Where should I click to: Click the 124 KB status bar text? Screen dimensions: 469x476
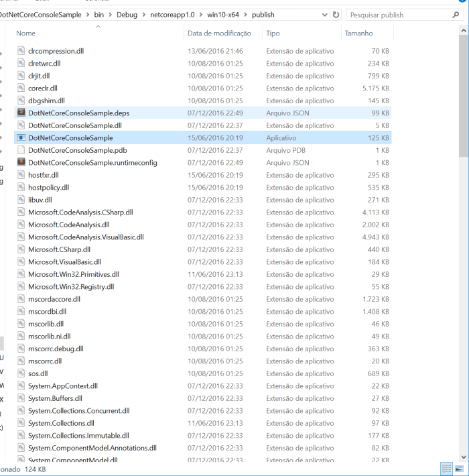pos(35,469)
